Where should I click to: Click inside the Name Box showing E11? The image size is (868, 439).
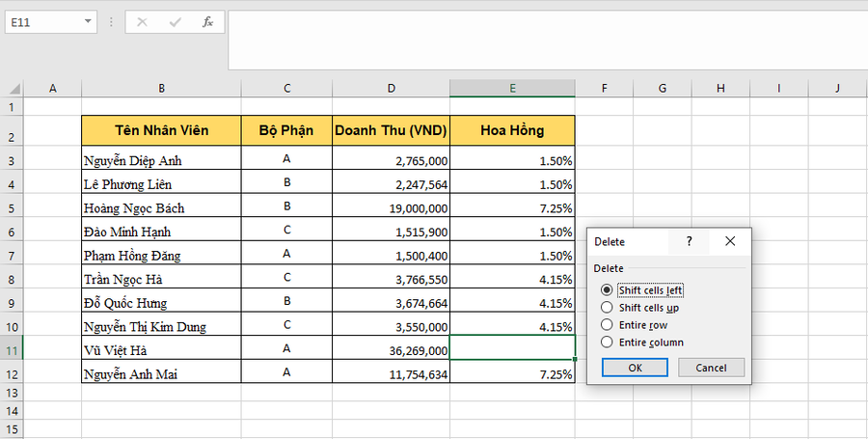43,22
